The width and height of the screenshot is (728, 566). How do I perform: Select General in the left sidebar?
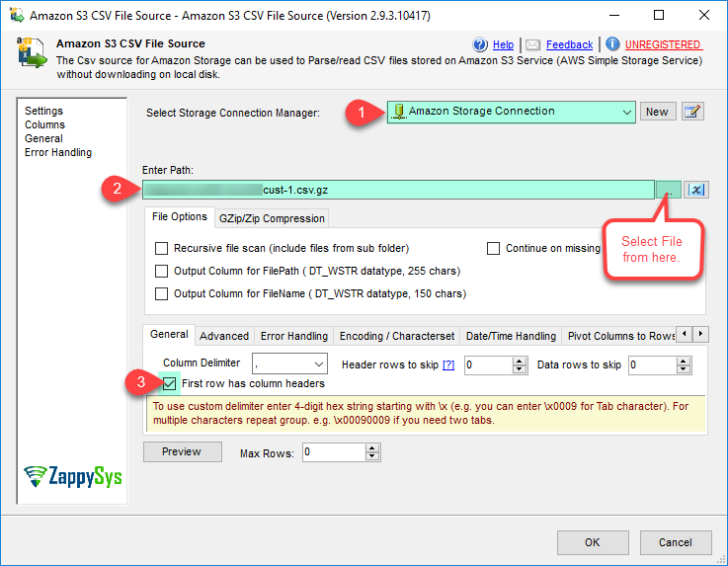pyautogui.click(x=43, y=139)
